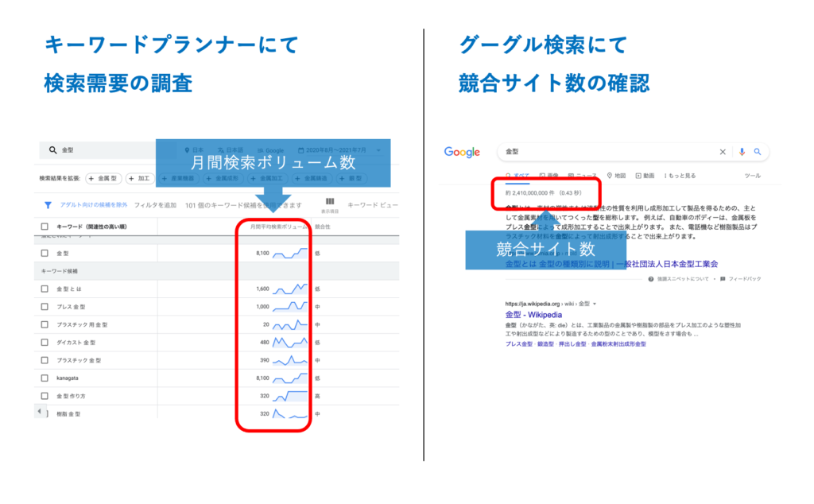Open the ニュース search tab

(x=582, y=176)
